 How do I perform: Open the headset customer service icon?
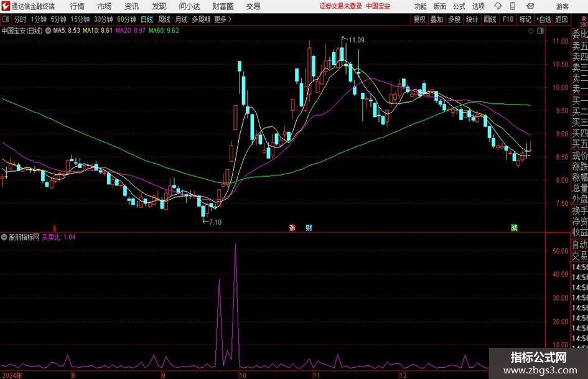coord(498,6)
